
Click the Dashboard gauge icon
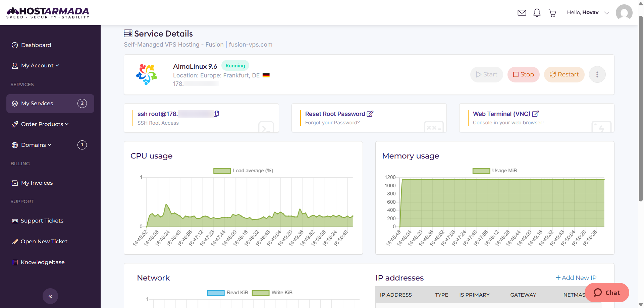click(15, 45)
